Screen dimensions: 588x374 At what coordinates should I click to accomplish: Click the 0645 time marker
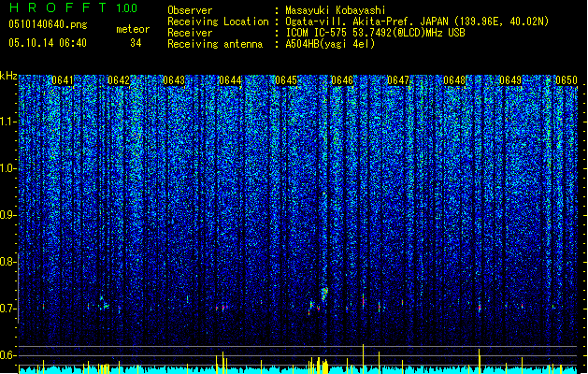coord(286,80)
